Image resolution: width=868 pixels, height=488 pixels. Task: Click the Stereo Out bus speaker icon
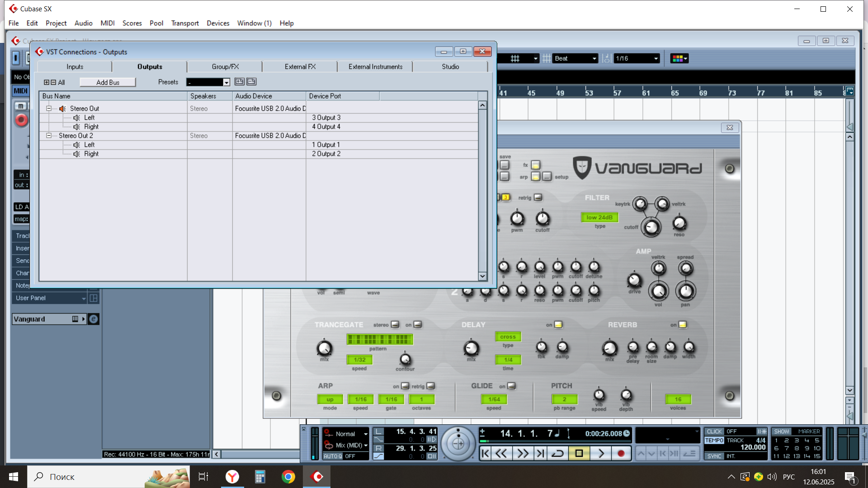coord(63,108)
